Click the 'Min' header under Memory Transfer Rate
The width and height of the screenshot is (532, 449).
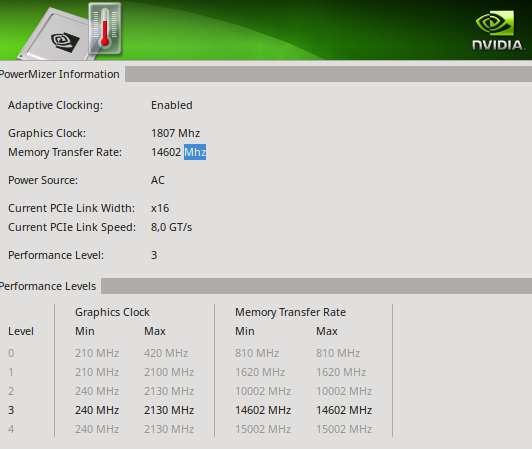click(245, 331)
